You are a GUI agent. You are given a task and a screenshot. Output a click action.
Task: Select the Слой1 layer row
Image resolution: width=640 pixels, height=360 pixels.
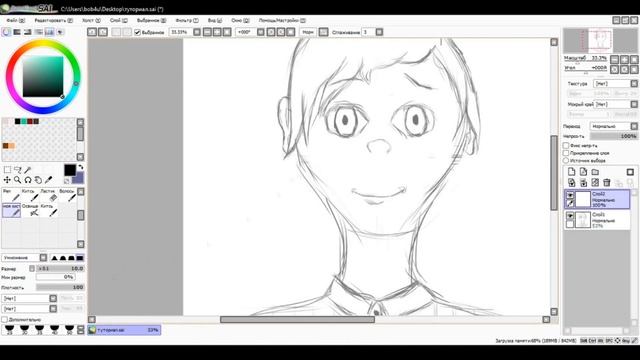(x=597, y=220)
